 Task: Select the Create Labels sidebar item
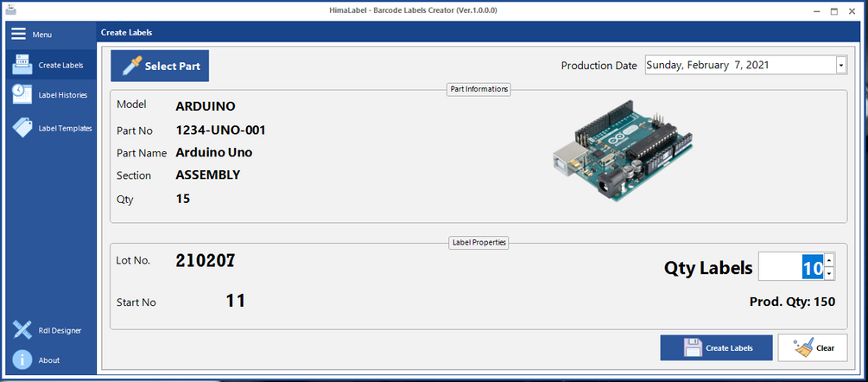[51, 65]
